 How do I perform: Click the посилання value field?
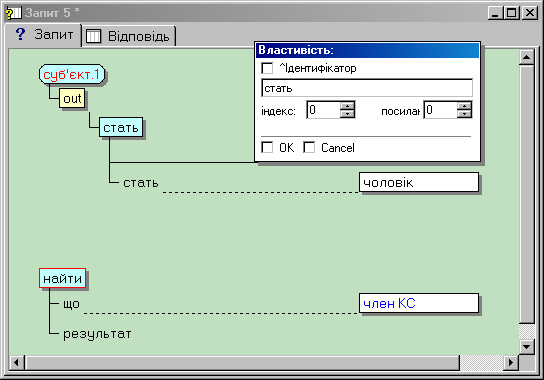440,110
